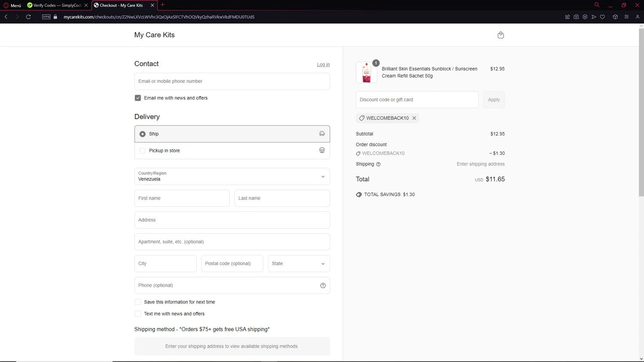Viewport: 644px width, 362px height.
Task: Open the send/flow arrow icon
Action: point(594,17)
